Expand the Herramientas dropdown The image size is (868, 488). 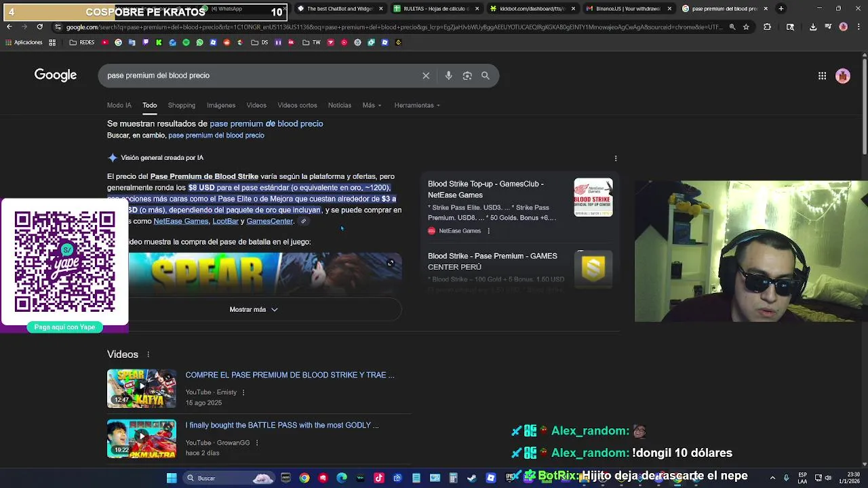[417, 105]
